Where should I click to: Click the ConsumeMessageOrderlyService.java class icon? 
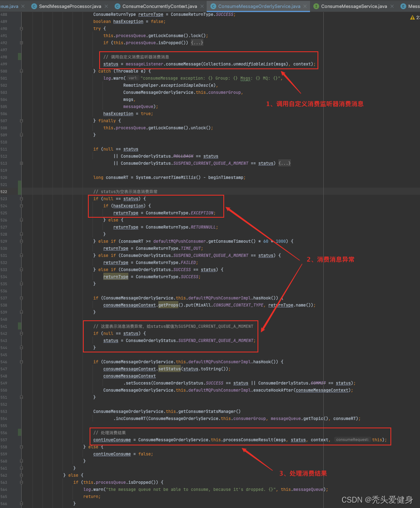[x=213, y=6]
